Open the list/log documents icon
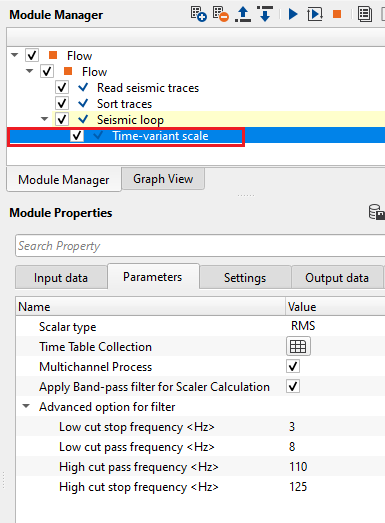Viewport: 385px width, 523px height. 365,14
